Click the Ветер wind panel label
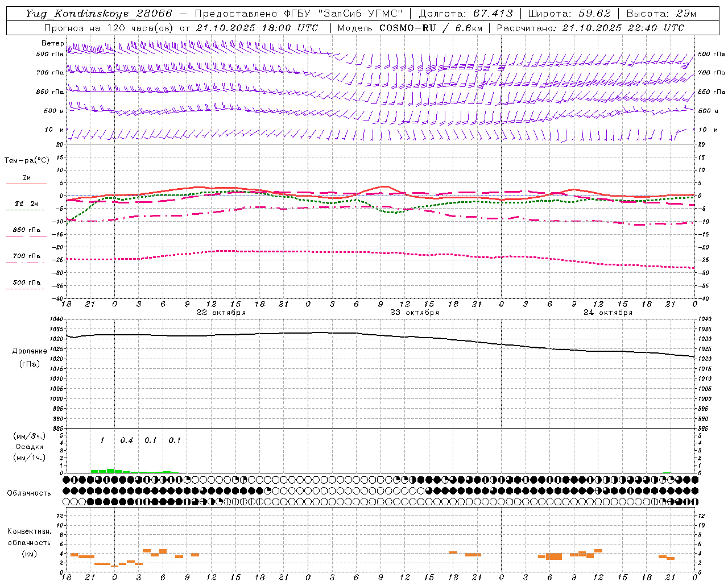Image resolution: width=728 pixels, height=582 pixels. (52, 43)
